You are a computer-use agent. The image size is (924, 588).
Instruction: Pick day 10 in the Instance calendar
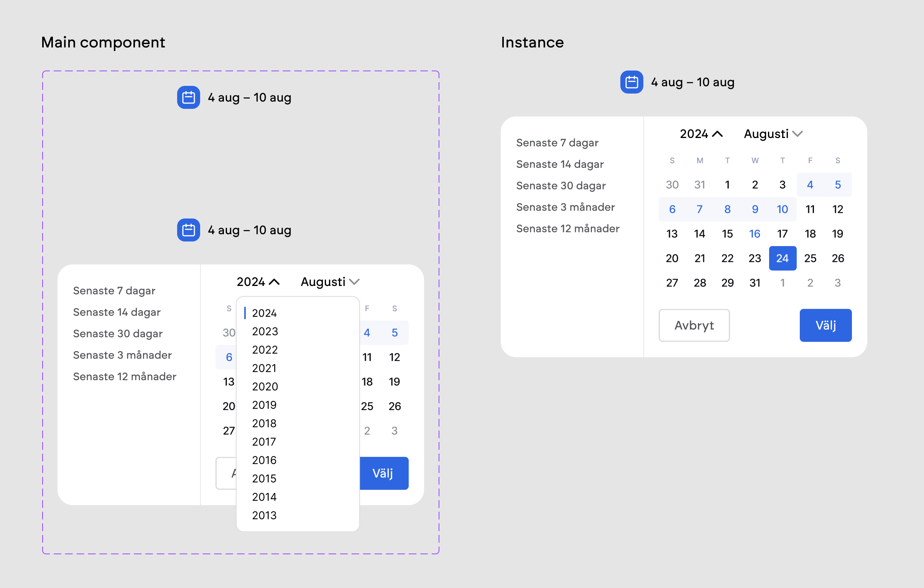783,209
